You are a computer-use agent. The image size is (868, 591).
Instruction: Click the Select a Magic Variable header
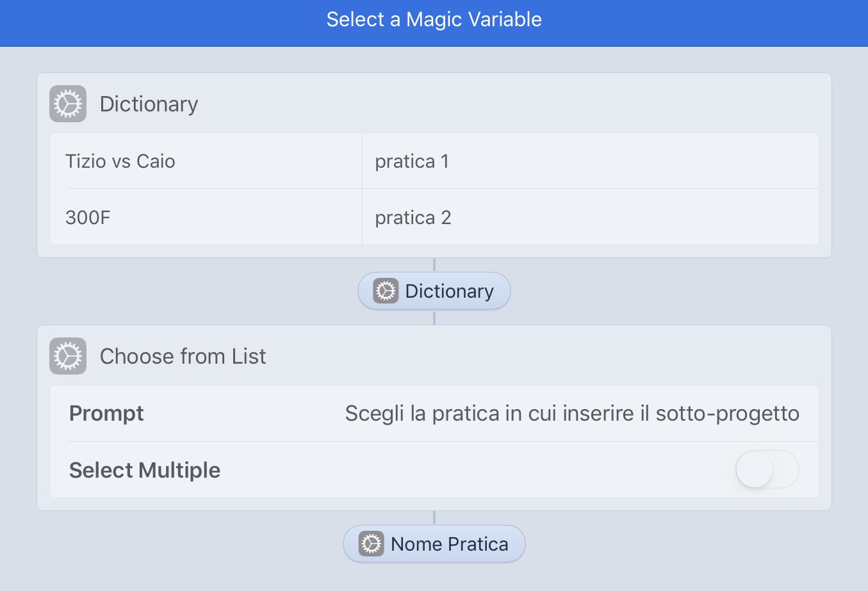tap(434, 19)
